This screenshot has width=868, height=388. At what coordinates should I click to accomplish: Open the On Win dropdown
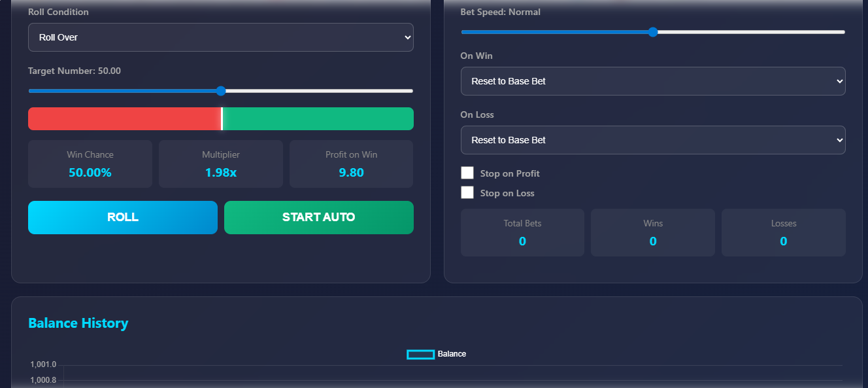click(652, 81)
